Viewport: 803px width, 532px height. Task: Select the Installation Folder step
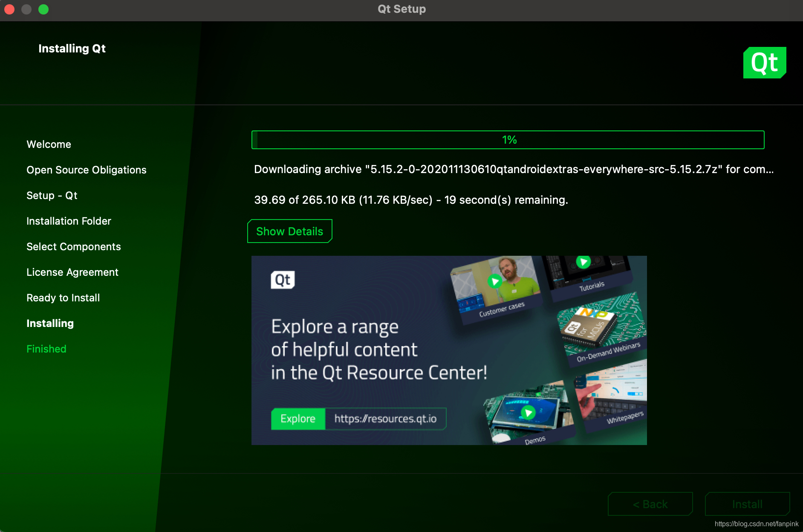coord(69,221)
